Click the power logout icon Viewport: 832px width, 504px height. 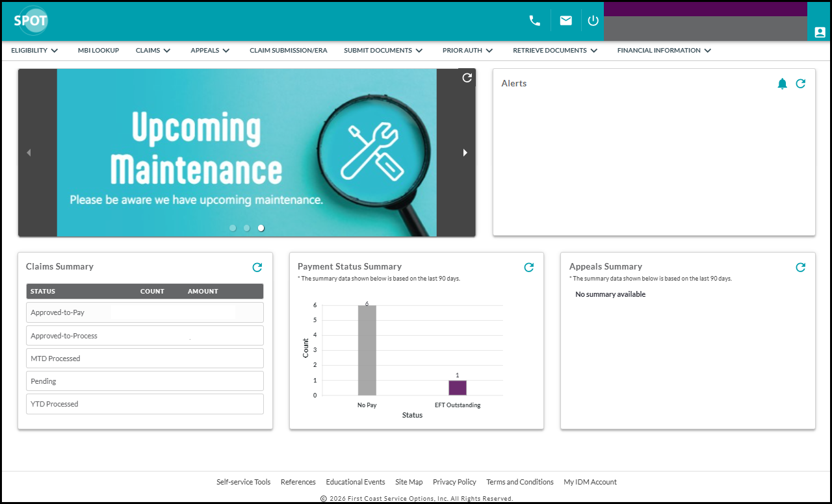[x=593, y=21]
